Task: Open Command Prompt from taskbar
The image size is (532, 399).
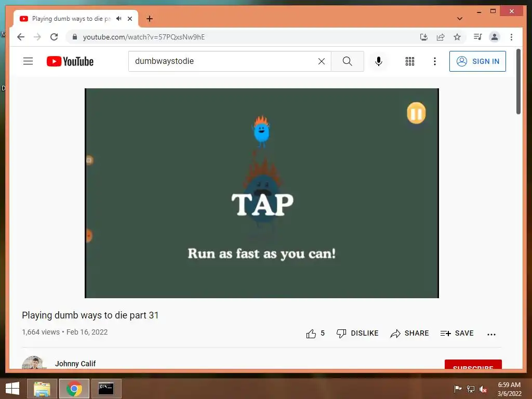Action: 106,389
